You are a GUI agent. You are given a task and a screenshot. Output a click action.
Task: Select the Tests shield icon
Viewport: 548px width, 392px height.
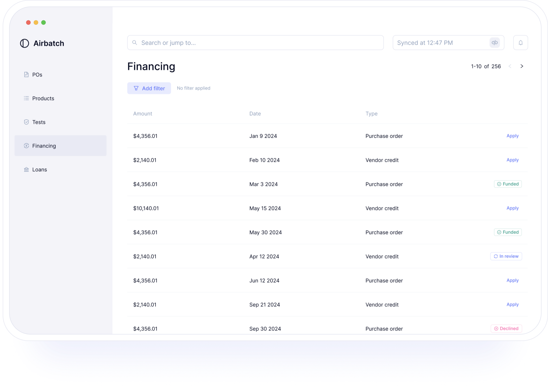[x=26, y=122]
